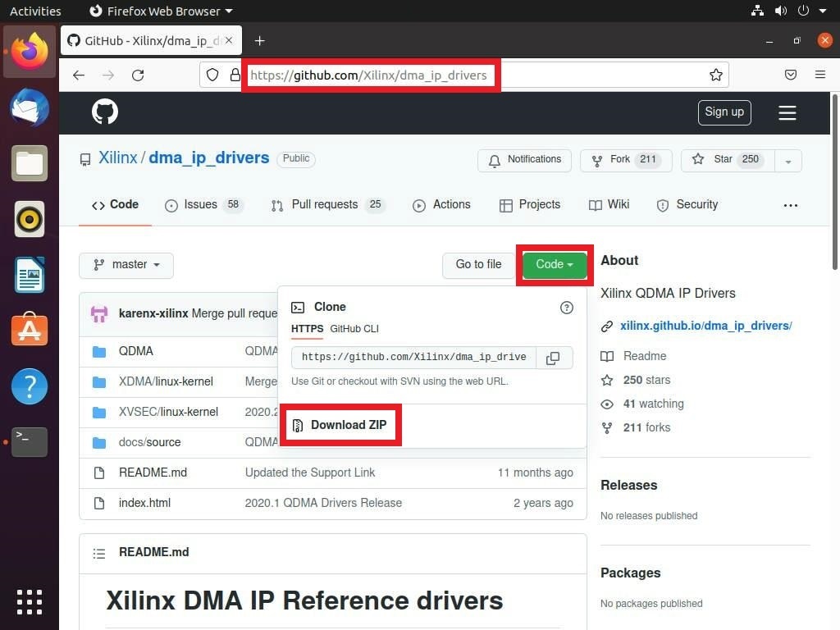The image size is (840, 630).
Task: Click the GitHub Octocat logo
Action: pyautogui.click(x=104, y=112)
